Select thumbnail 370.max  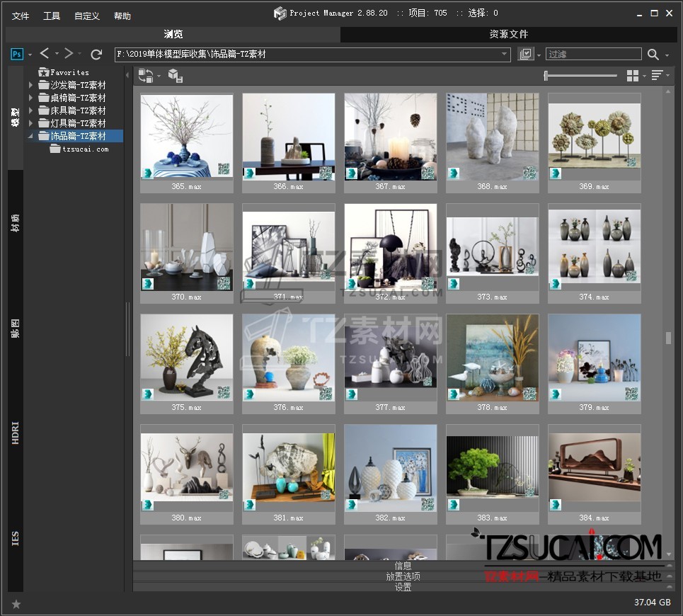click(x=186, y=253)
